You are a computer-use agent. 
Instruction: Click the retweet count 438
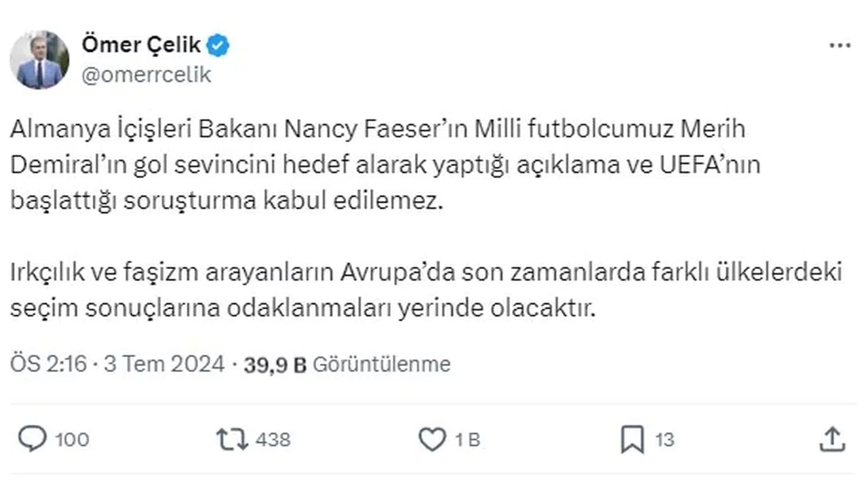click(x=273, y=440)
